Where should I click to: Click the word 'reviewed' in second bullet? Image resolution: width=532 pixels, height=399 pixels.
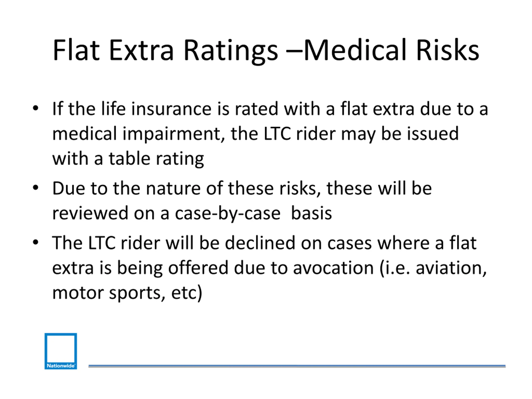tap(90, 213)
